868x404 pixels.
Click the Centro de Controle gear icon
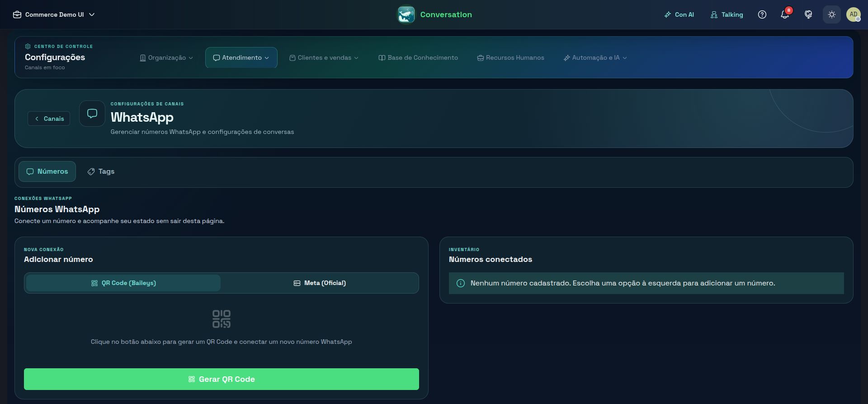pos(28,46)
